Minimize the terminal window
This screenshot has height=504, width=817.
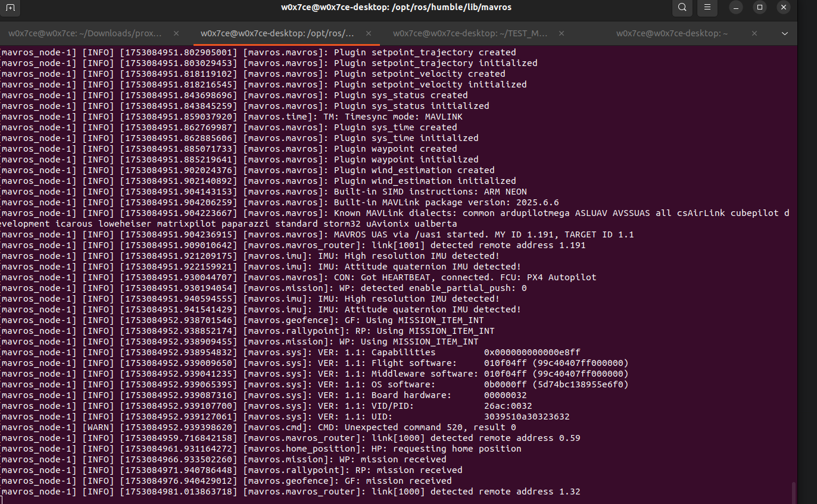737,8
